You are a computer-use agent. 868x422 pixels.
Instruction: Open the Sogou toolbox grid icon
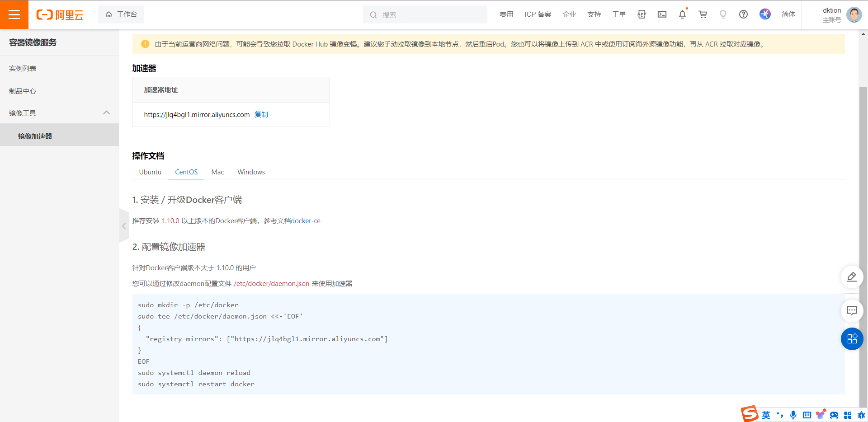point(848,415)
